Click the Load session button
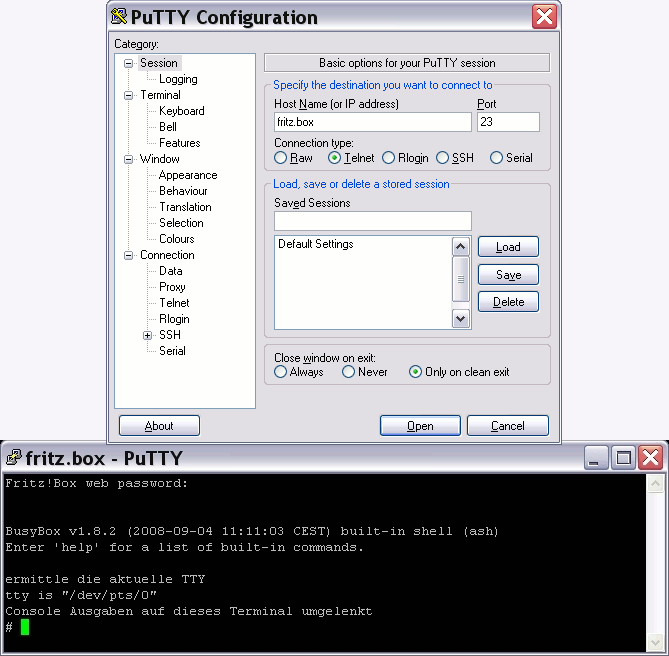 [x=508, y=247]
